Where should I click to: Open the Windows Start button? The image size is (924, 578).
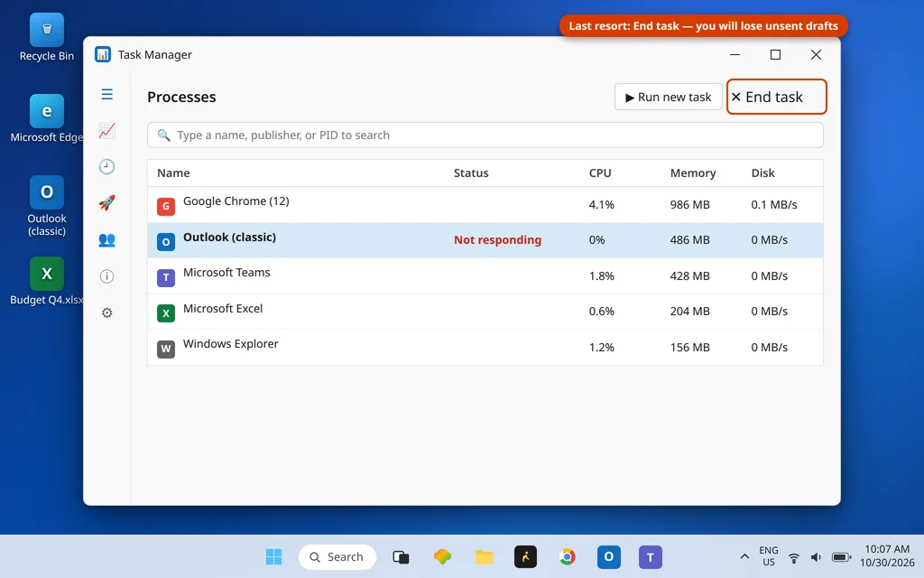point(273,556)
